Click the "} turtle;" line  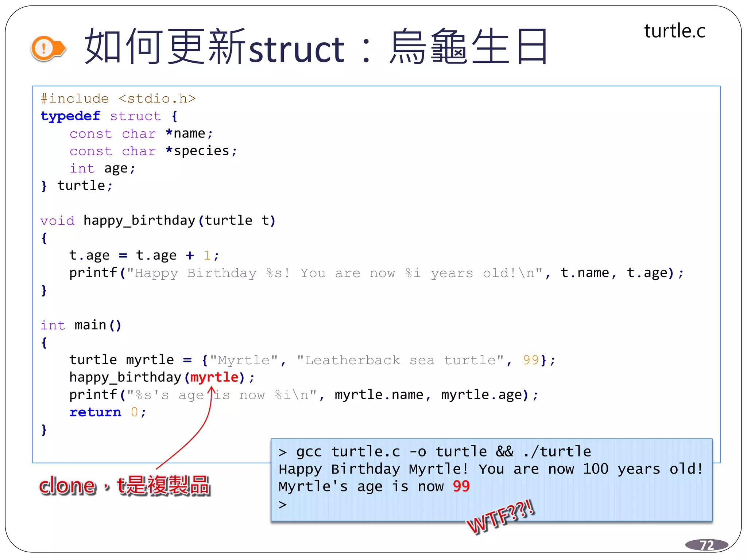pyautogui.click(x=77, y=186)
